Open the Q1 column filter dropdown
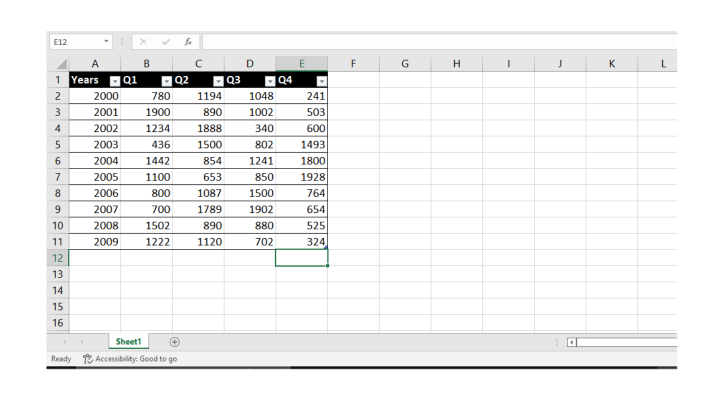 click(167, 81)
